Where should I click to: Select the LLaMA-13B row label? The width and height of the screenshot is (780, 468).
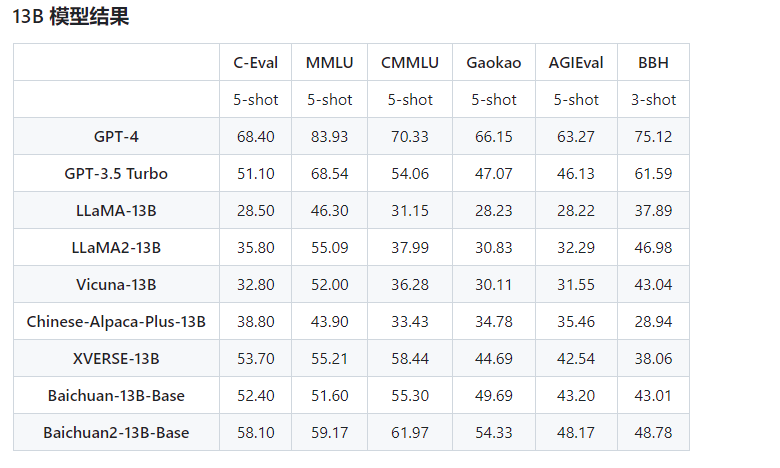pyautogui.click(x=116, y=210)
